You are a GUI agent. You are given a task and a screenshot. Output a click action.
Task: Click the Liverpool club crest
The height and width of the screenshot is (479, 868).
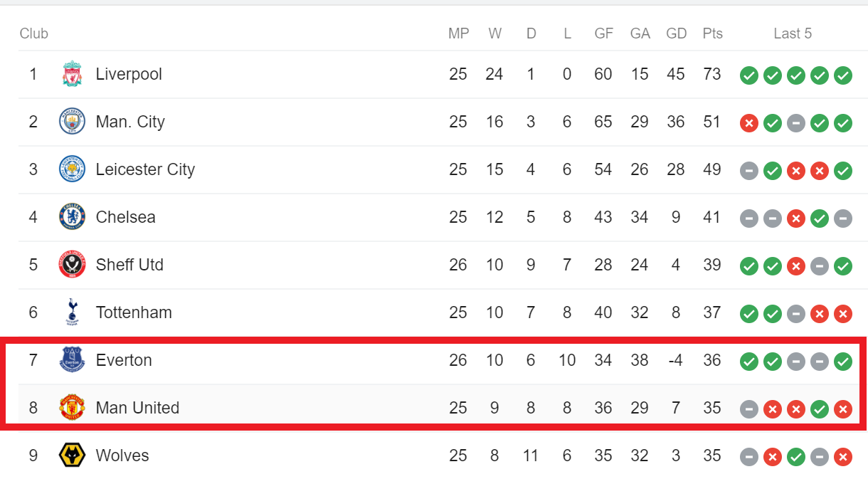72,74
